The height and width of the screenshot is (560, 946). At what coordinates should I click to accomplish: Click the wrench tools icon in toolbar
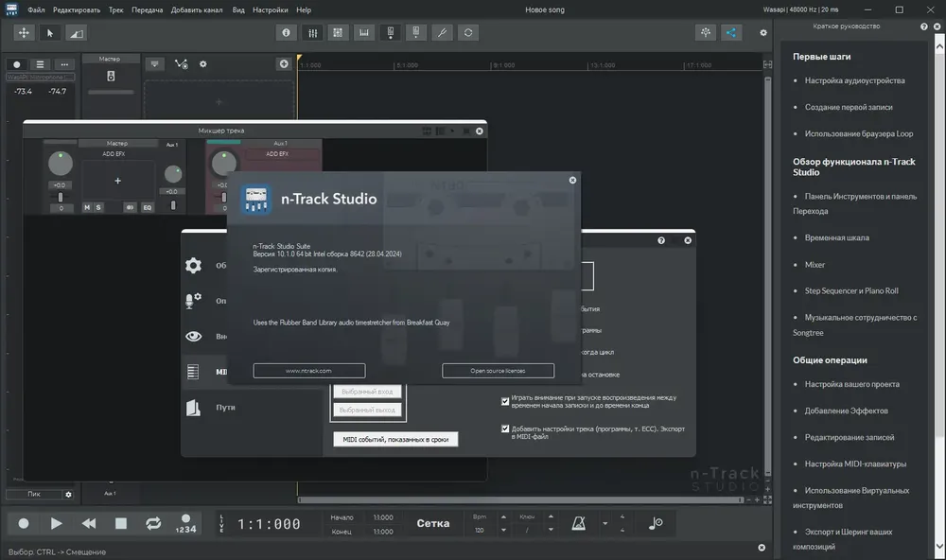[x=442, y=32]
